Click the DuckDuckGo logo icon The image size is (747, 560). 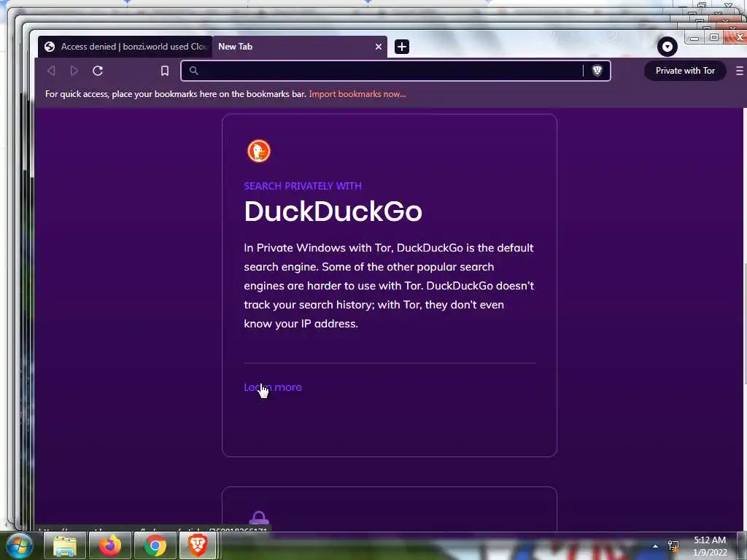259,151
